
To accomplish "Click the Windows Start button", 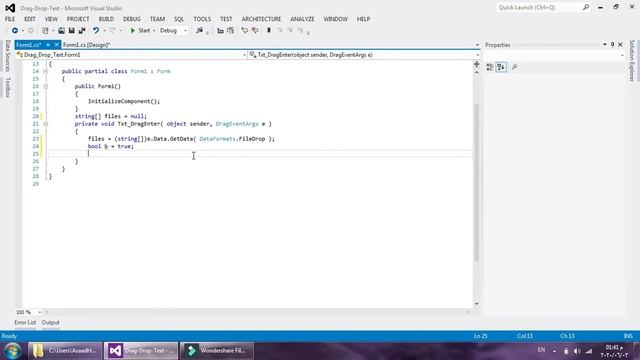I will coord(12,351).
